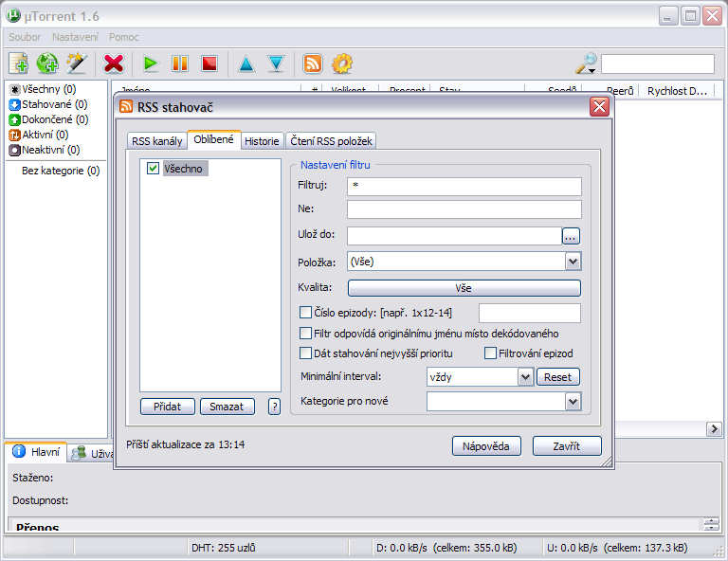This screenshot has width=728, height=561.
Task: Click Add Torrent from URL icon
Action: (x=47, y=63)
